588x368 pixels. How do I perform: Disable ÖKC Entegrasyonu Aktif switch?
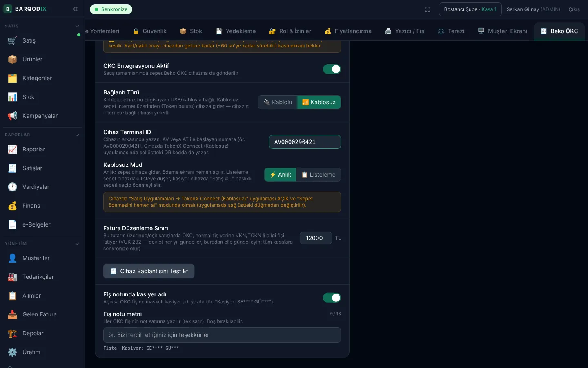(x=332, y=69)
